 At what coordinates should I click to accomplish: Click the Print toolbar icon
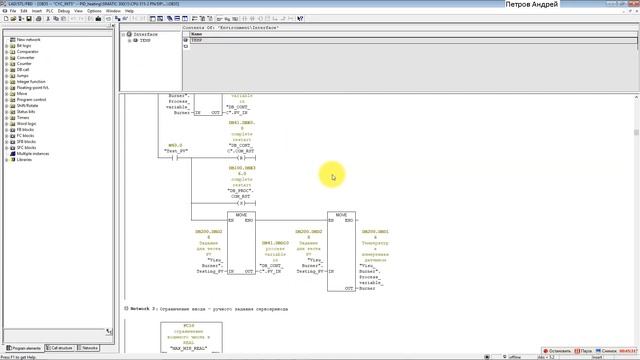click(x=39, y=19)
